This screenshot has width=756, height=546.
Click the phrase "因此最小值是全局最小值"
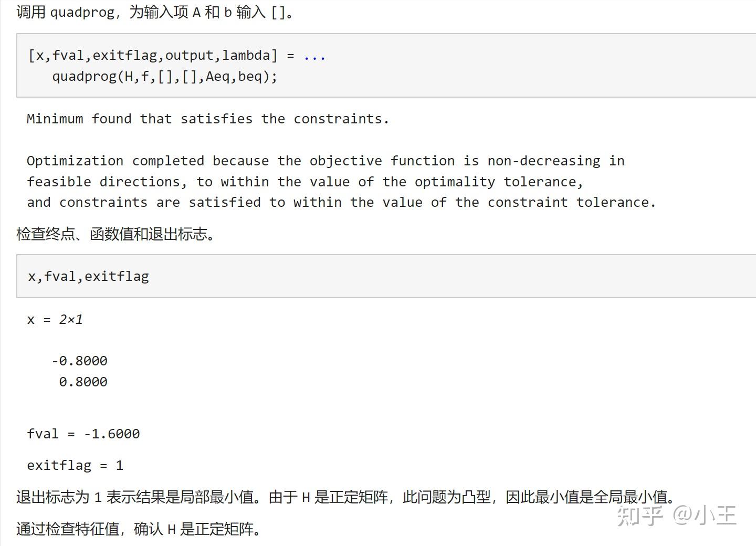point(589,497)
